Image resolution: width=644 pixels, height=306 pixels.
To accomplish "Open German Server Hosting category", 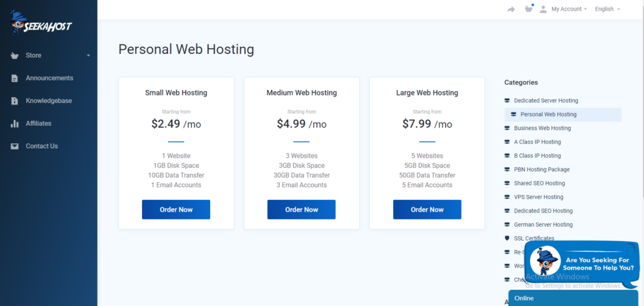I will (543, 225).
